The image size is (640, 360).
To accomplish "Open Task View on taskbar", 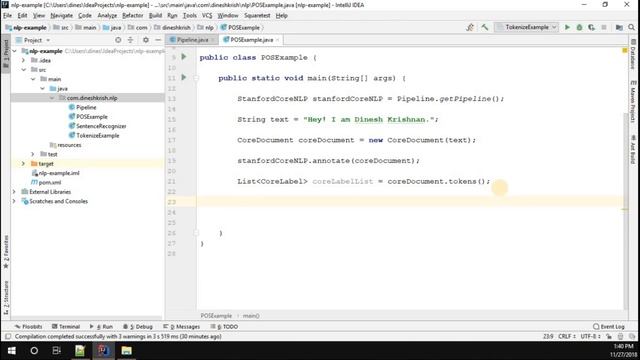I will click(x=57, y=351).
